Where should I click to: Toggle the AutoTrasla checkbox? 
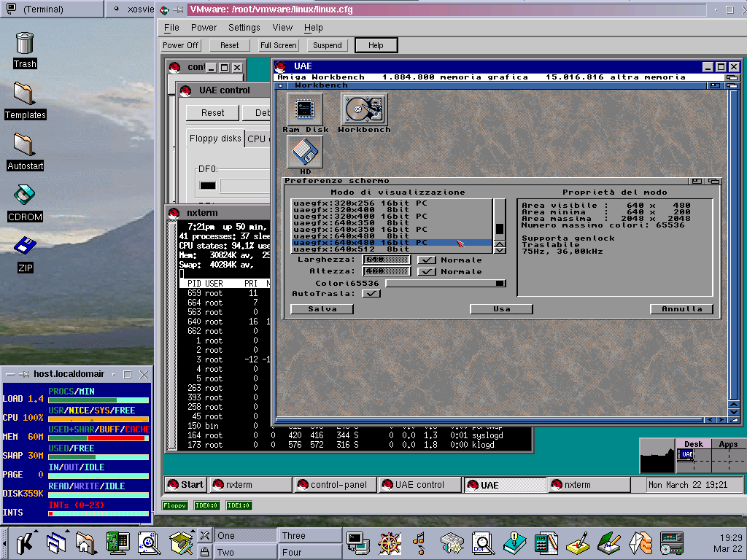click(x=371, y=293)
